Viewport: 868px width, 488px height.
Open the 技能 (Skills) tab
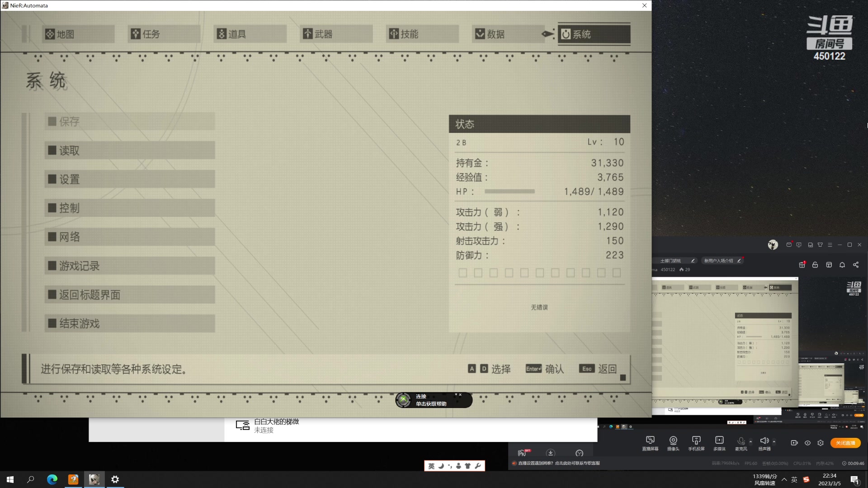pos(422,34)
